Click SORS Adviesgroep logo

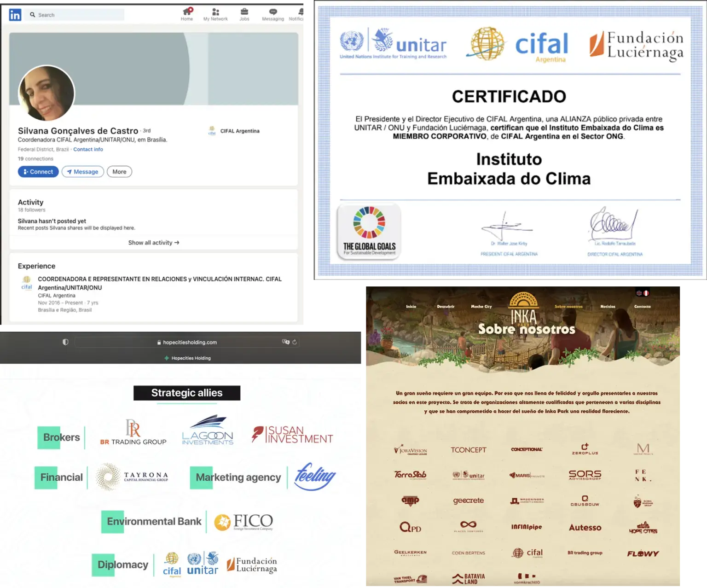point(585,475)
